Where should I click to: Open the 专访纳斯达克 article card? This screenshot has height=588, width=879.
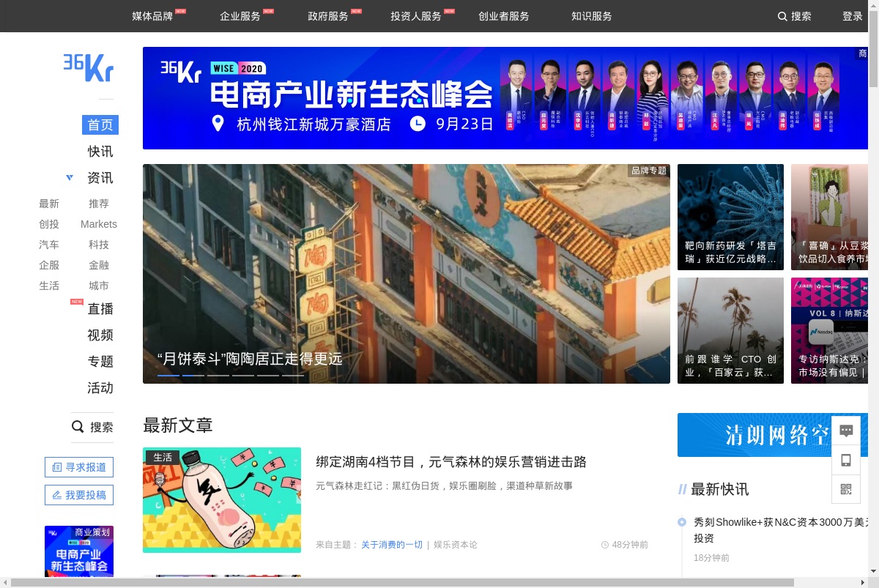[x=829, y=330]
